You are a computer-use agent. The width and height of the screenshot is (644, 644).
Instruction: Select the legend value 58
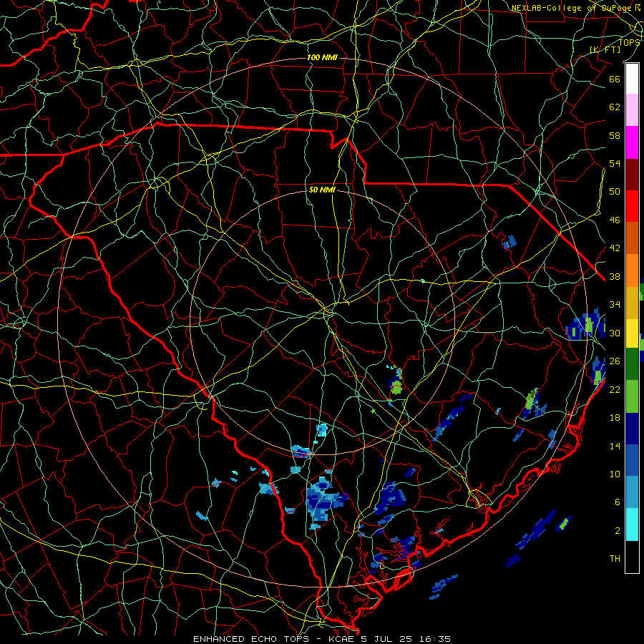(615, 135)
